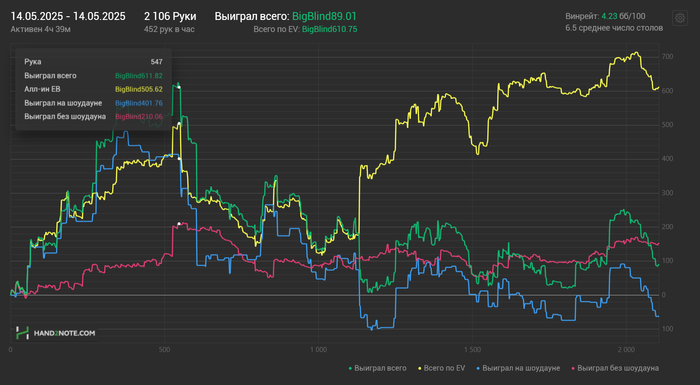
Task: Click the 'Винрейт: 4.23 бб/100' label
Action: coord(605,16)
